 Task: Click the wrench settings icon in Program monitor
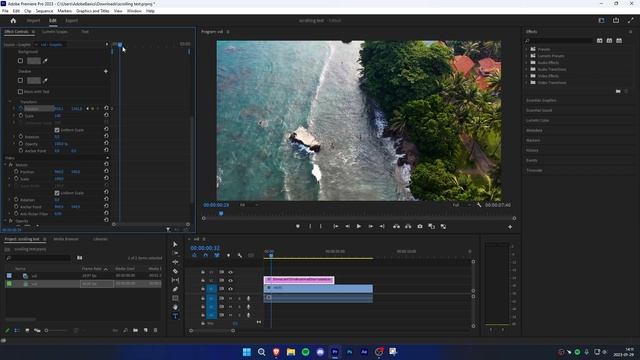[479, 205]
